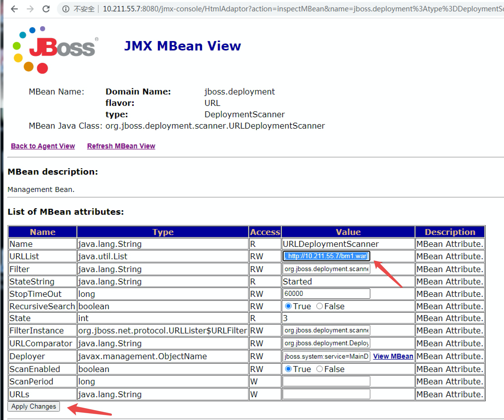Click the browser forward arrow
This screenshot has height=420, width=504.
(x=30, y=9)
